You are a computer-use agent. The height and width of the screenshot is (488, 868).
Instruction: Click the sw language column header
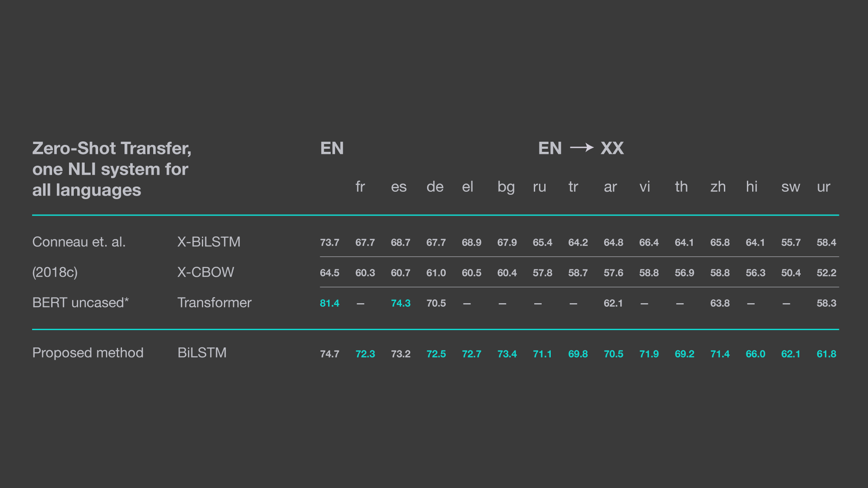click(790, 187)
